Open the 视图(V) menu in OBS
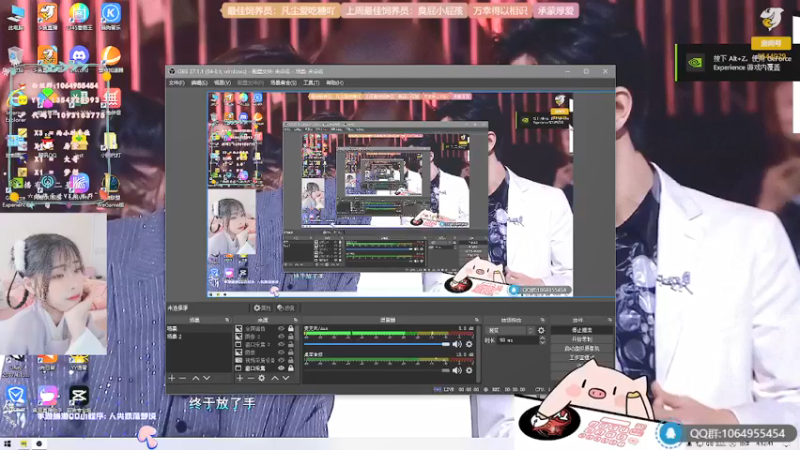The width and height of the screenshot is (800, 450). 222,83
